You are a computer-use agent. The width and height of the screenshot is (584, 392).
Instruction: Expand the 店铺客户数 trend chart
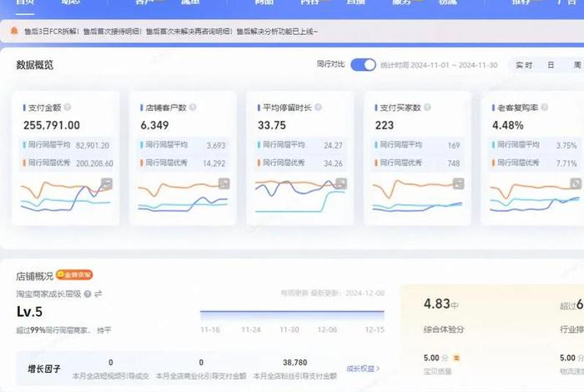point(224,183)
